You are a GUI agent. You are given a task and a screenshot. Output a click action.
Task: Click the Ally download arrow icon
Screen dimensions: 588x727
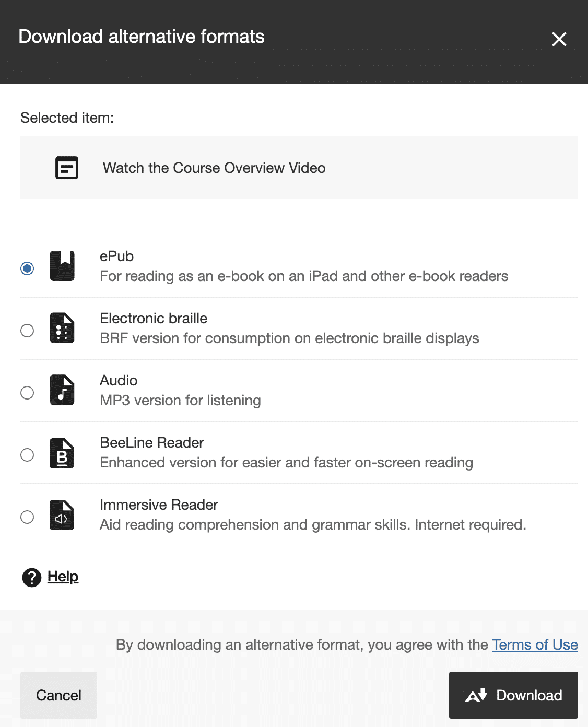tap(476, 695)
